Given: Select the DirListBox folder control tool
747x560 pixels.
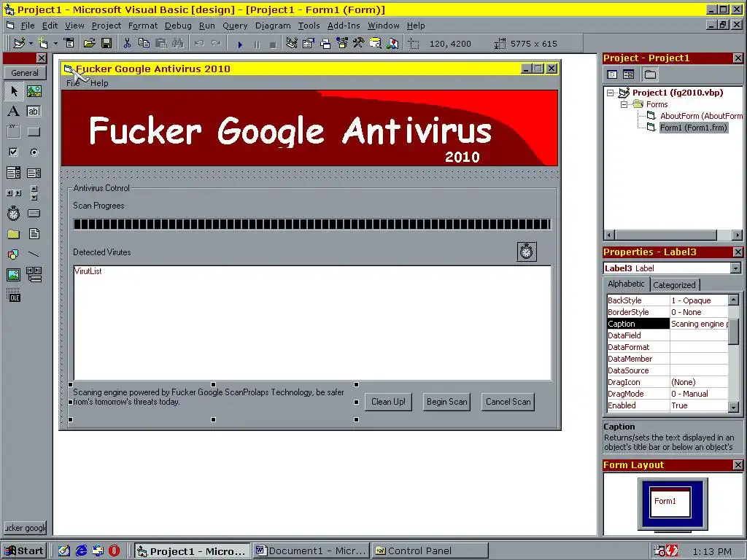Looking at the screenshot, I should click(14, 234).
